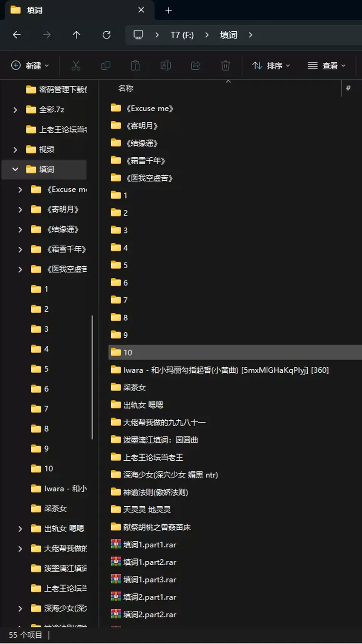Image resolution: width=362 pixels, height=644 pixels.
Task: Click the Paste clipboard icon
Action: [x=136, y=66]
